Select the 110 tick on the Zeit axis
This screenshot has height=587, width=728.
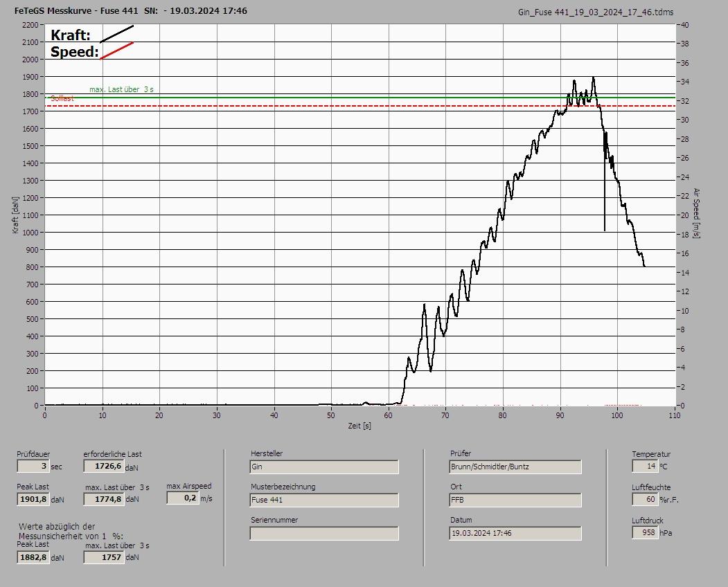pyautogui.click(x=674, y=415)
